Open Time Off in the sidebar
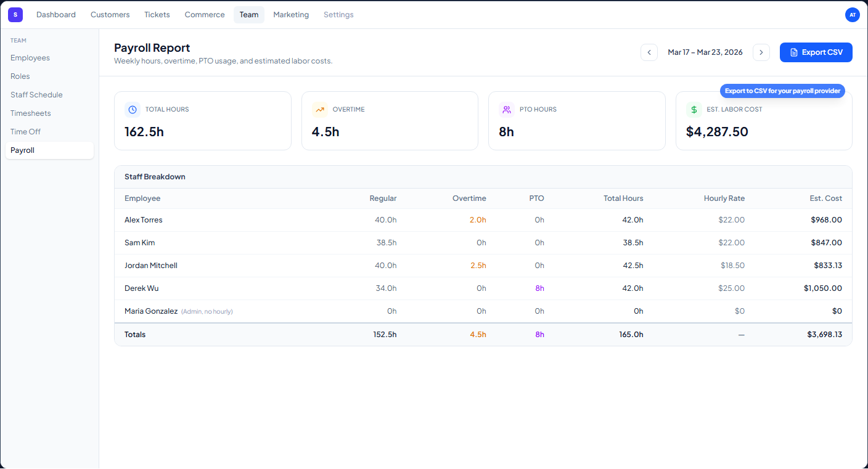The height and width of the screenshot is (469, 868). (x=49, y=132)
